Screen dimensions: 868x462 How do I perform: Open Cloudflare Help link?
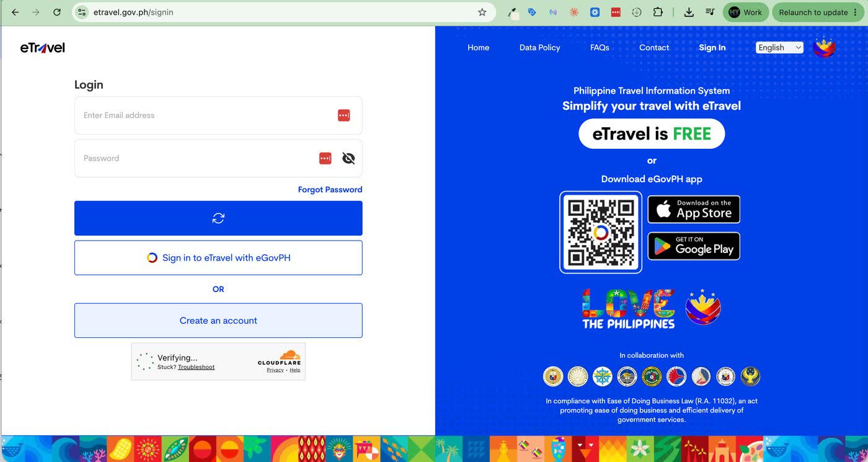click(x=295, y=370)
